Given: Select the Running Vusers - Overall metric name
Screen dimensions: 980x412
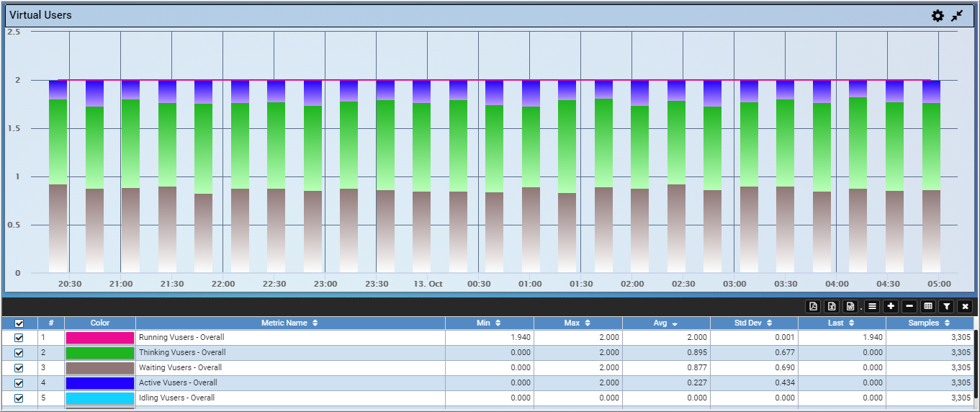Looking at the screenshot, I should [181, 337].
